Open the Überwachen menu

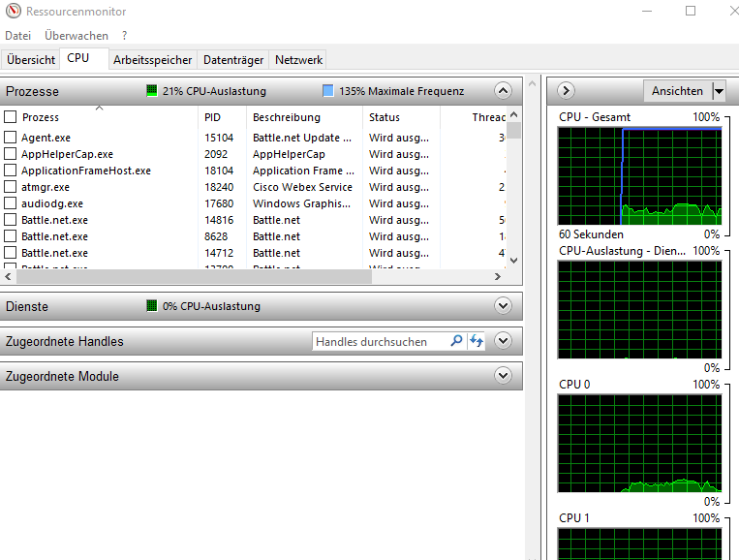click(77, 36)
